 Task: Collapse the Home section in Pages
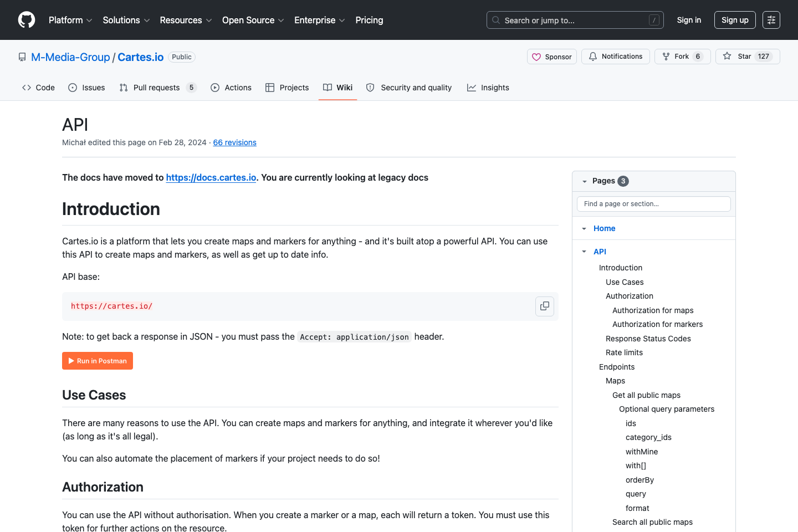point(583,228)
